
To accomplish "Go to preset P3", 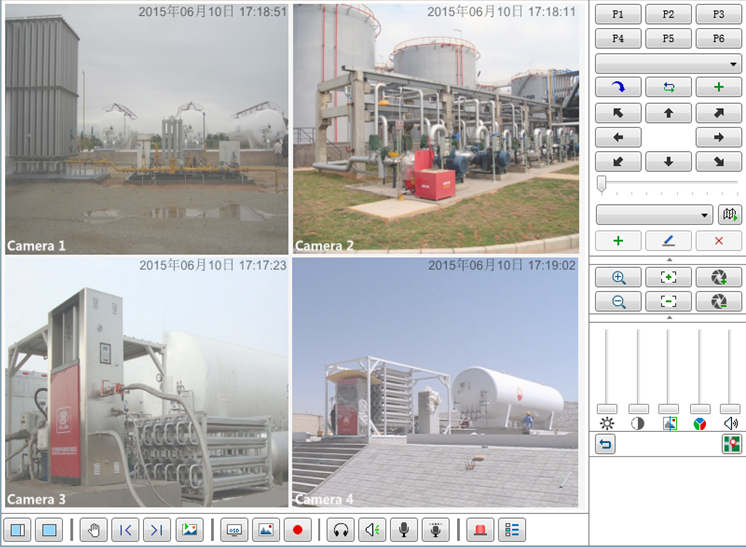I will 718,14.
